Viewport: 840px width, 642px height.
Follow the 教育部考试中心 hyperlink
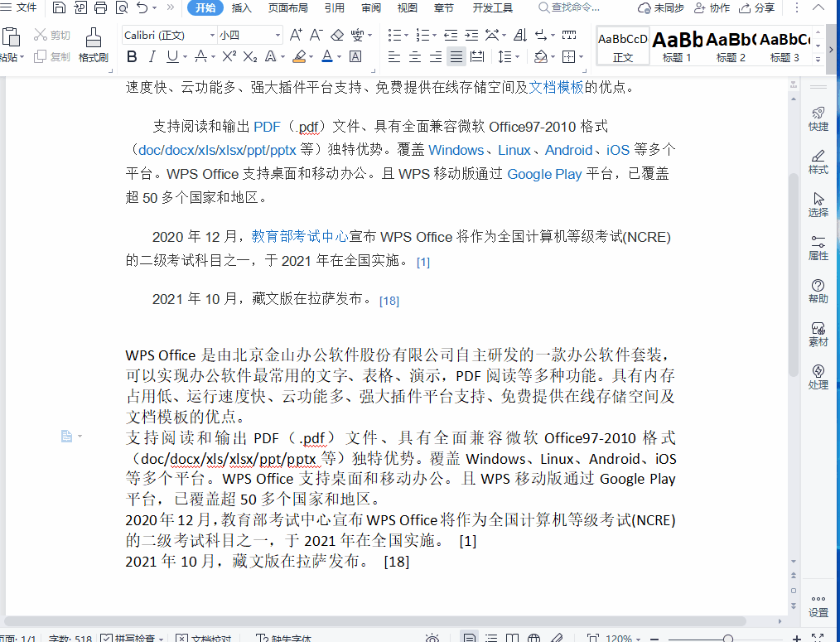coord(300,236)
